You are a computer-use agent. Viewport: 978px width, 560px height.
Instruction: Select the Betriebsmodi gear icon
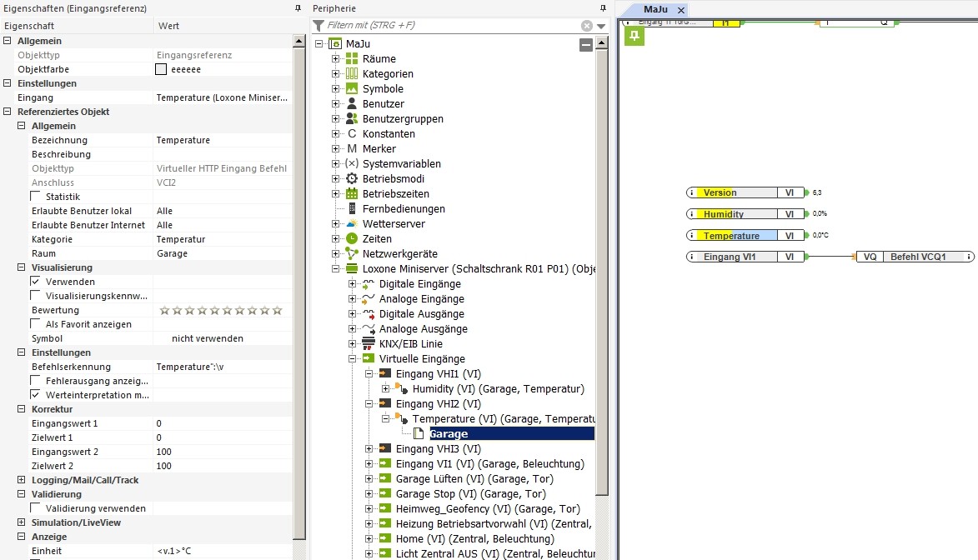352,179
